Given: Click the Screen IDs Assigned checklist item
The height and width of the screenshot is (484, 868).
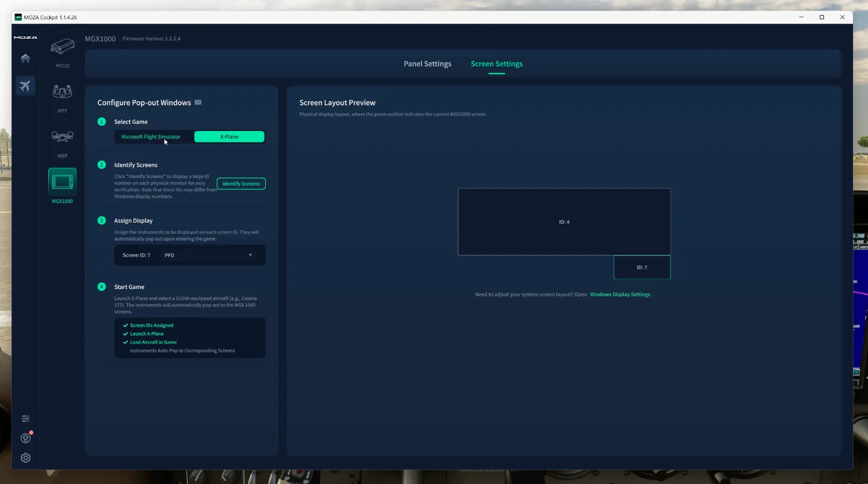Looking at the screenshot, I should (148, 325).
